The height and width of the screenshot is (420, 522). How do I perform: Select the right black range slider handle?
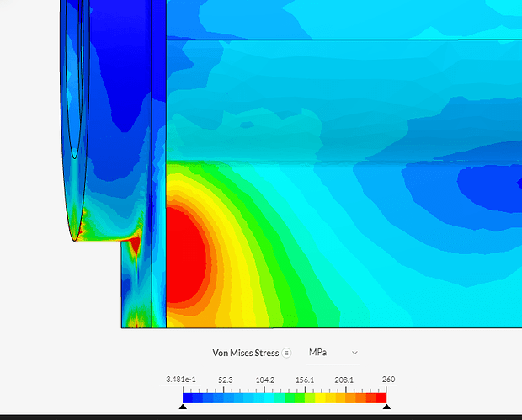(x=386, y=407)
